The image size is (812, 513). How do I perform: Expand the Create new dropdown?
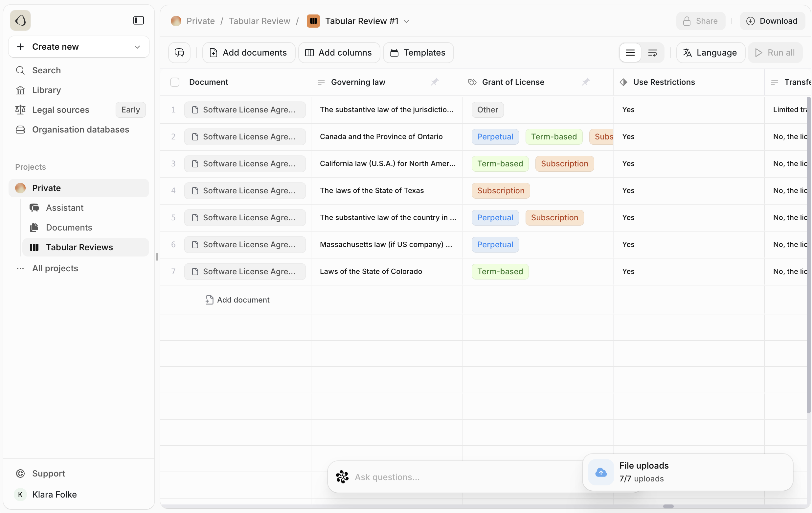point(137,47)
